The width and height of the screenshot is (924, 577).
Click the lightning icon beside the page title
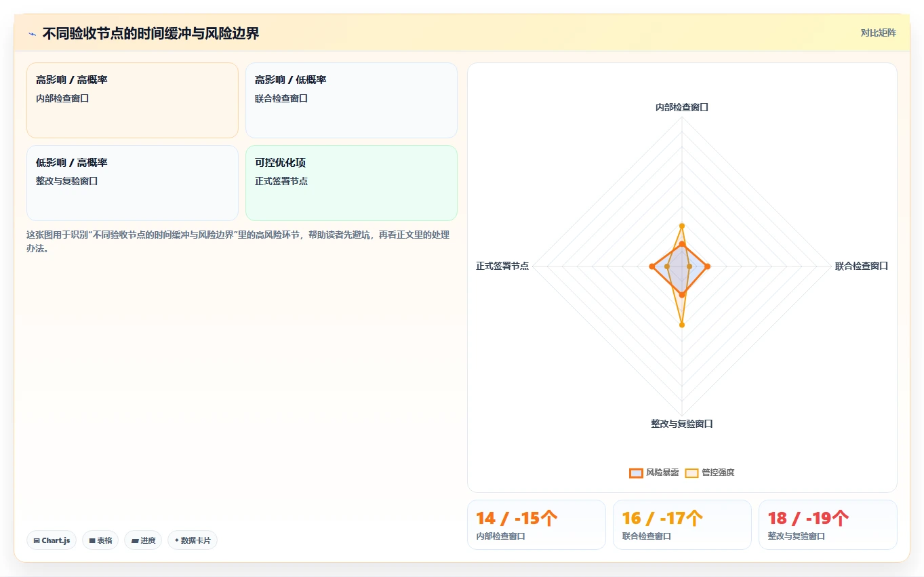point(32,34)
